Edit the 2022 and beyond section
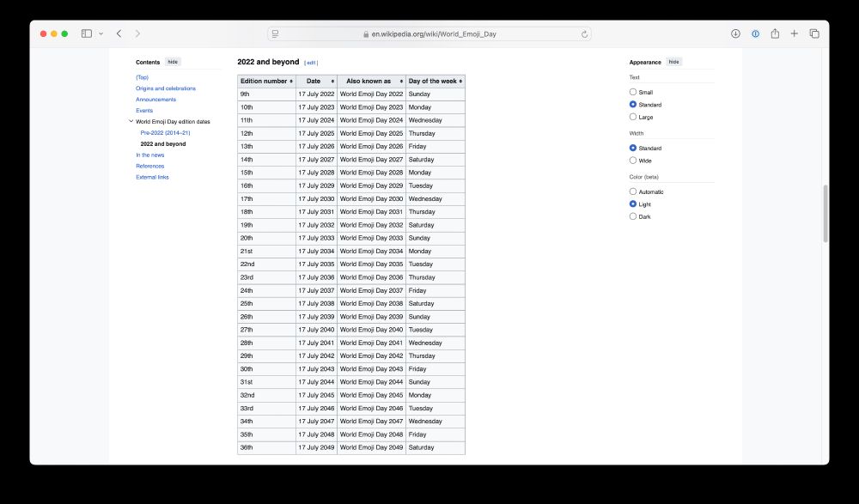Image resolution: width=859 pixels, height=504 pixels. point(311,63)
